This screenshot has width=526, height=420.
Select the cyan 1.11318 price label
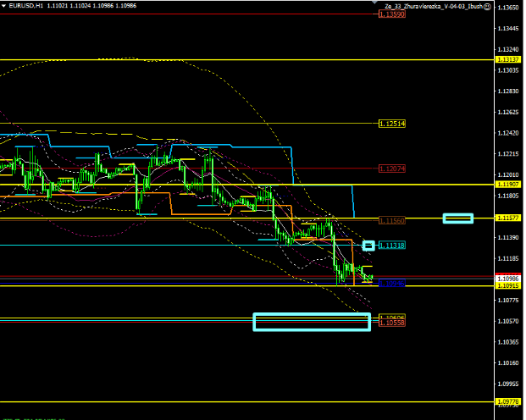(392, 246)
